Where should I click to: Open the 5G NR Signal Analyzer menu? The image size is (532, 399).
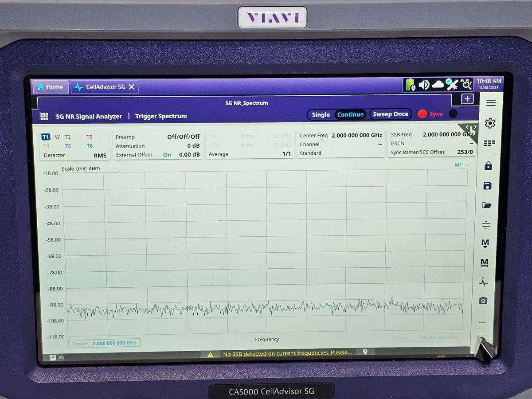click(x=89, y=116)
